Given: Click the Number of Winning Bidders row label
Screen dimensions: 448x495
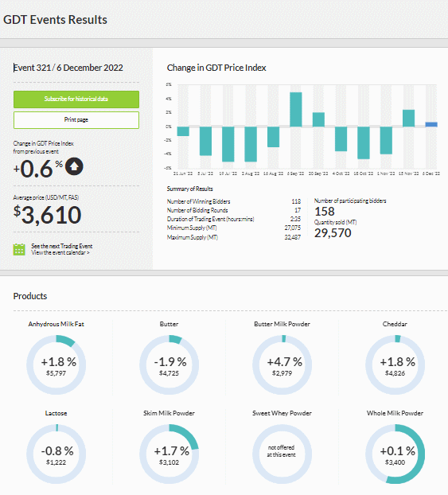Looking at the screenshot, I should click(x=198, y=201).
